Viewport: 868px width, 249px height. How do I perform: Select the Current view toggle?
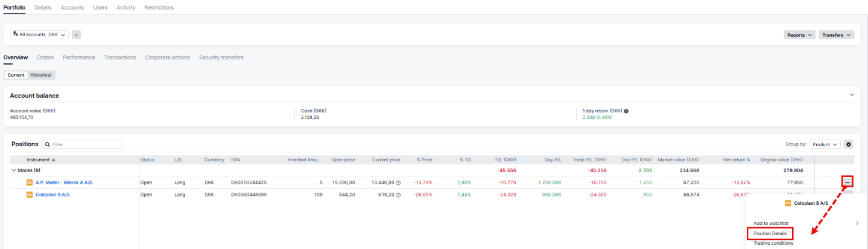pyautogui.click(x=16, y=75)
